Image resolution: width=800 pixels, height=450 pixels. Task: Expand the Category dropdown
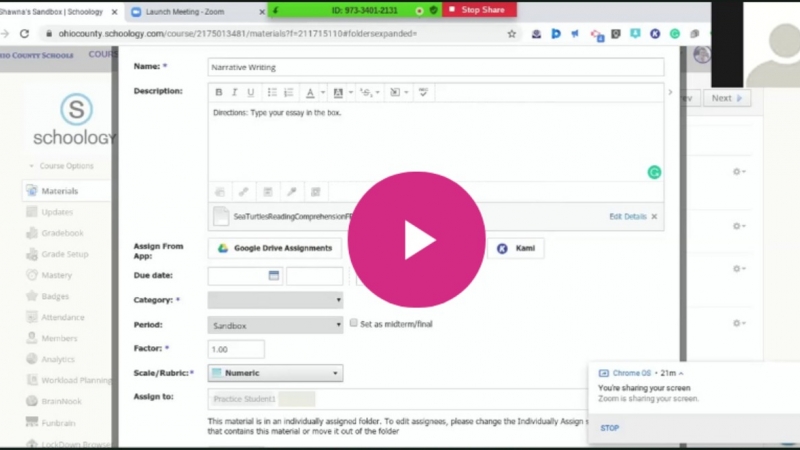tap(275, 300)
